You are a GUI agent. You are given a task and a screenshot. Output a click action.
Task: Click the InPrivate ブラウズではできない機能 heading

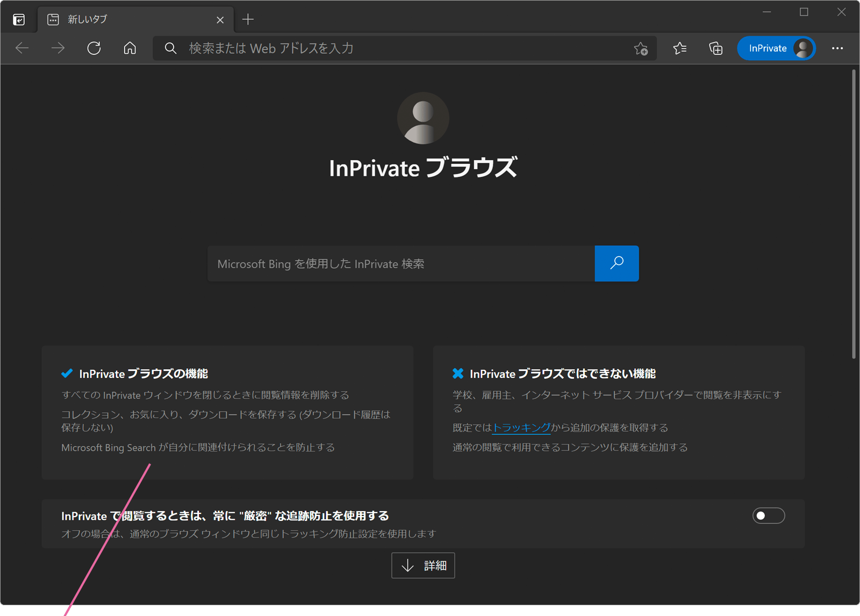tap(563, 374)
